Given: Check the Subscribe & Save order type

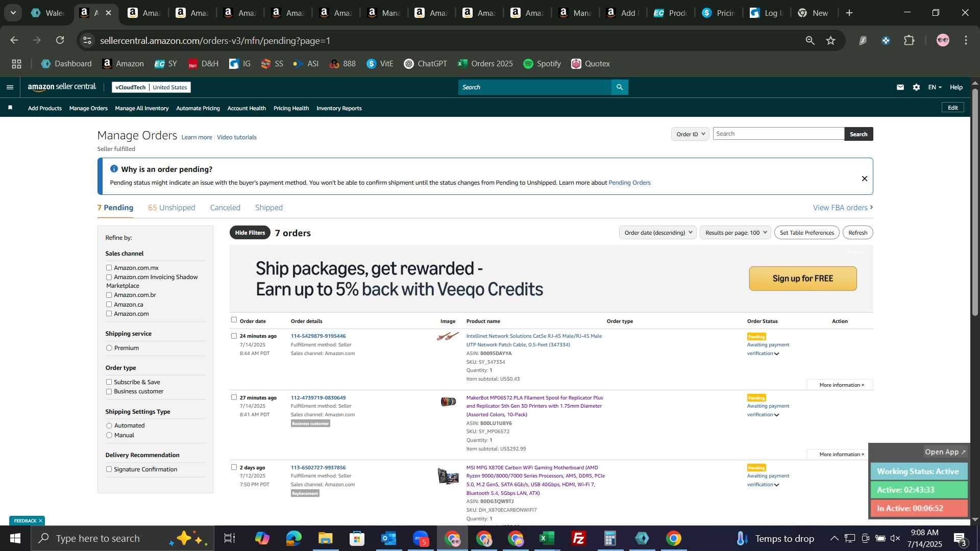Looking at the screenshot, I should [109, 382].
